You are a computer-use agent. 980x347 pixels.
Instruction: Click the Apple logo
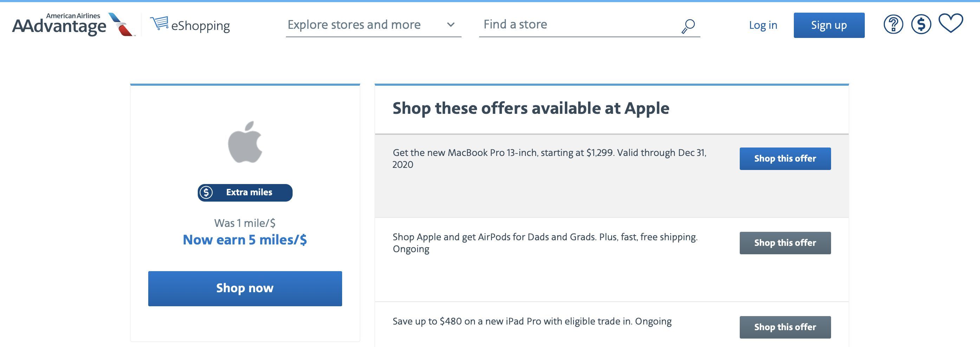tap(245, 142)
